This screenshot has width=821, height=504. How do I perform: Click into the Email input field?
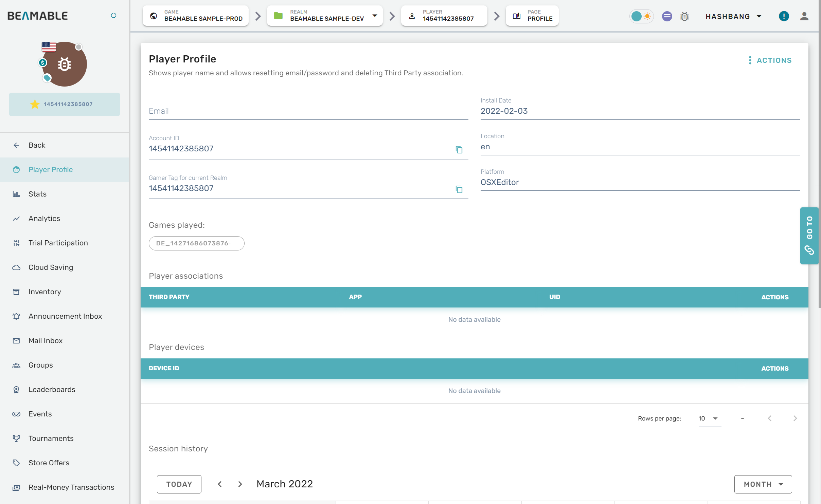[308, 111]
